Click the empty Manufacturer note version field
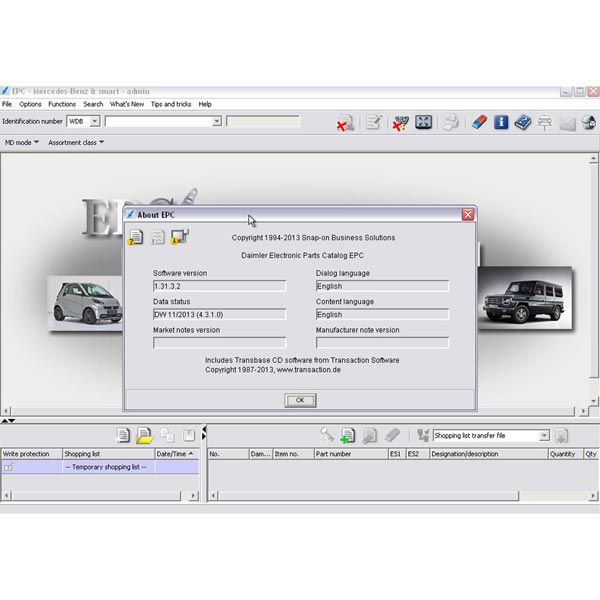 [x=382, y=342]
